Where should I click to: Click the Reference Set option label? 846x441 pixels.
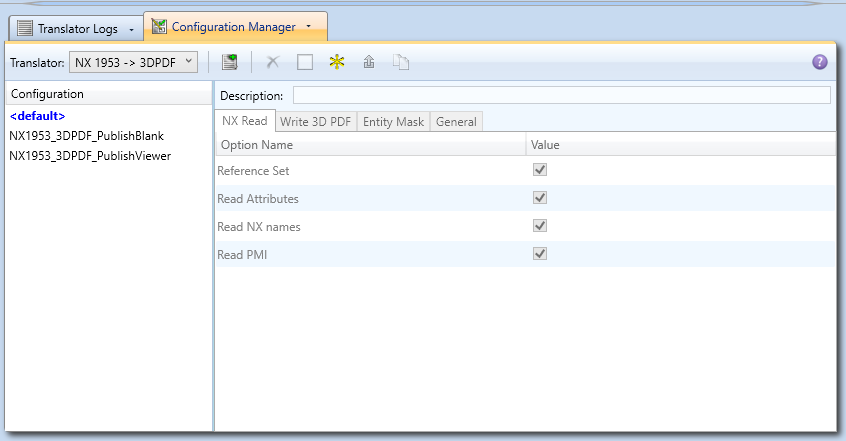pyautogui.click(x=253, y=171)
